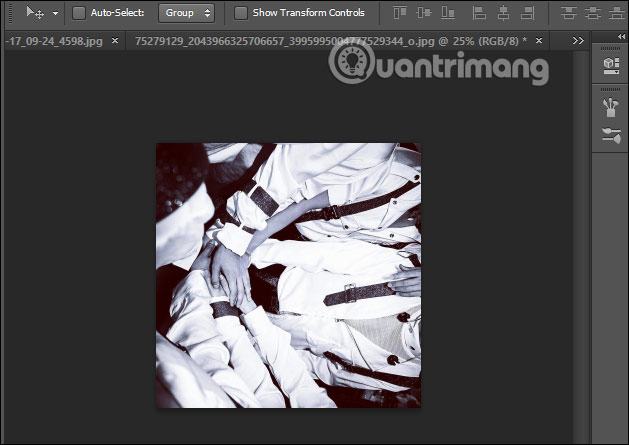
Task: Expand the collapsed panels double arrow
Action: pos(621,37)
